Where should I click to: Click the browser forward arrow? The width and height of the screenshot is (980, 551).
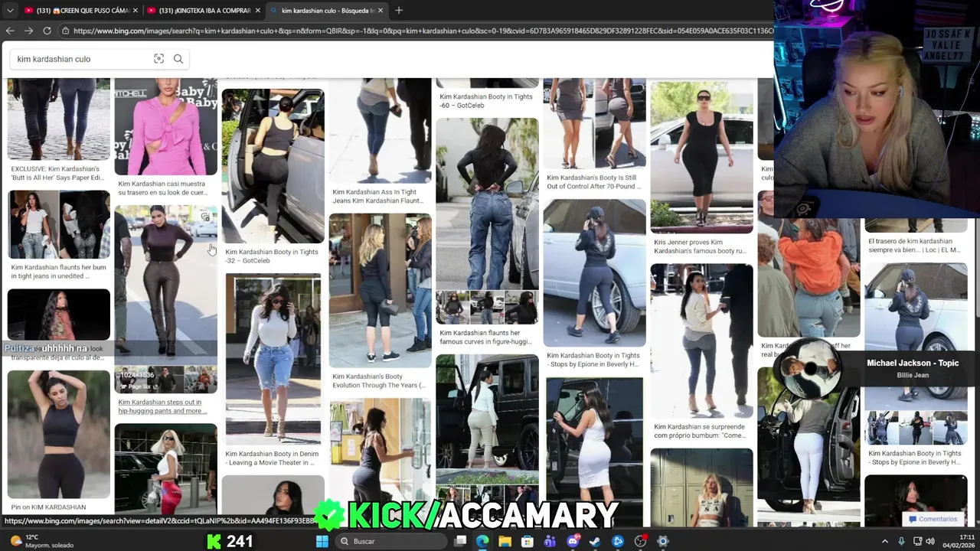pos(28,31)
